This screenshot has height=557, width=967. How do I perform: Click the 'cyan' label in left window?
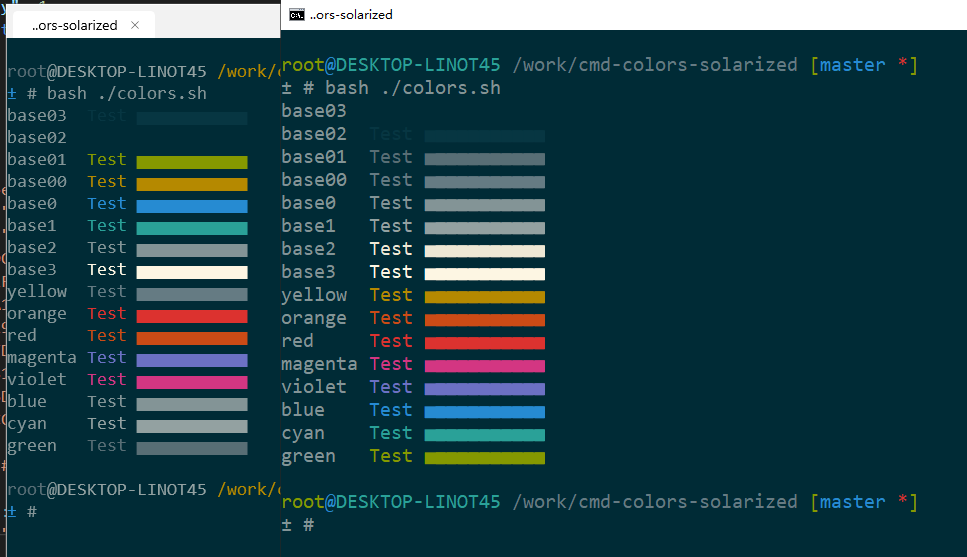click(27, 424)
